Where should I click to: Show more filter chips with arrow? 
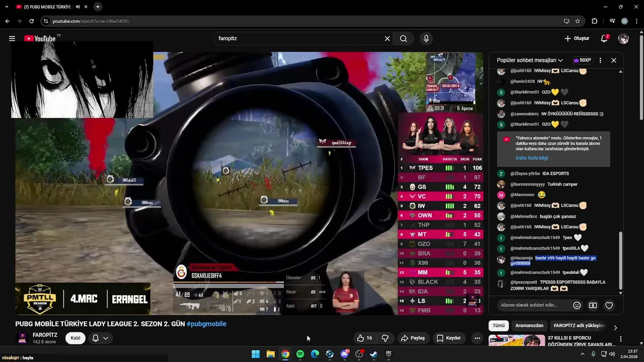click(x=615, y=328)
